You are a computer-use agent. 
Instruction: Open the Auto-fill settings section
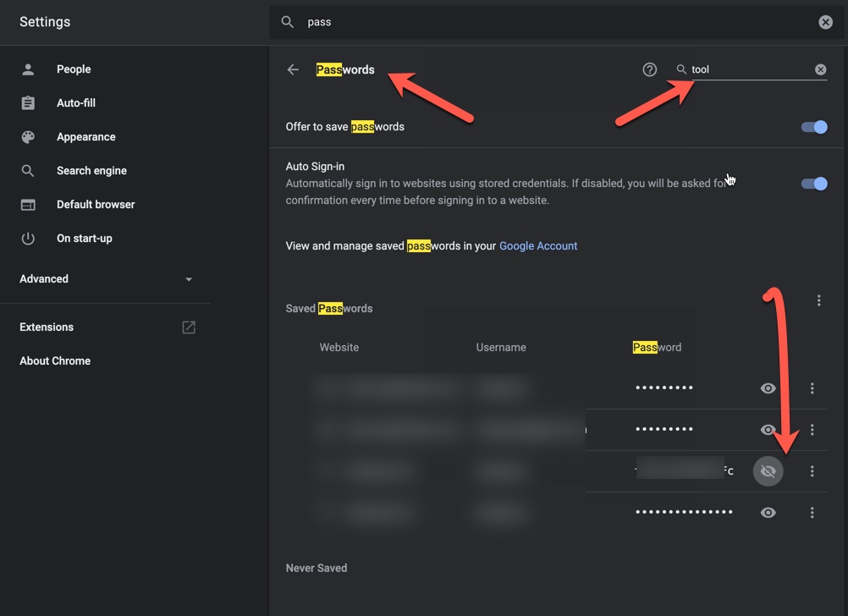coord(75,102)
